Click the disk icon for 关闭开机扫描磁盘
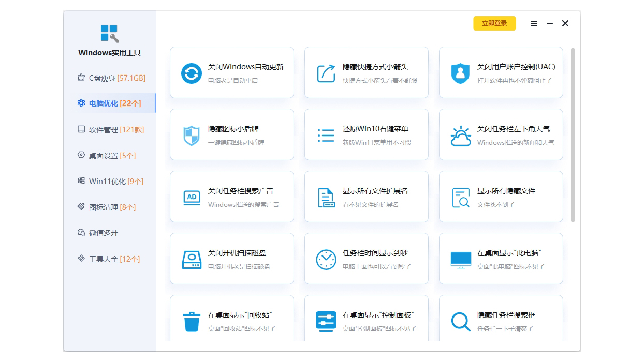This screenshot has height=362, width=644. point(191,259)
